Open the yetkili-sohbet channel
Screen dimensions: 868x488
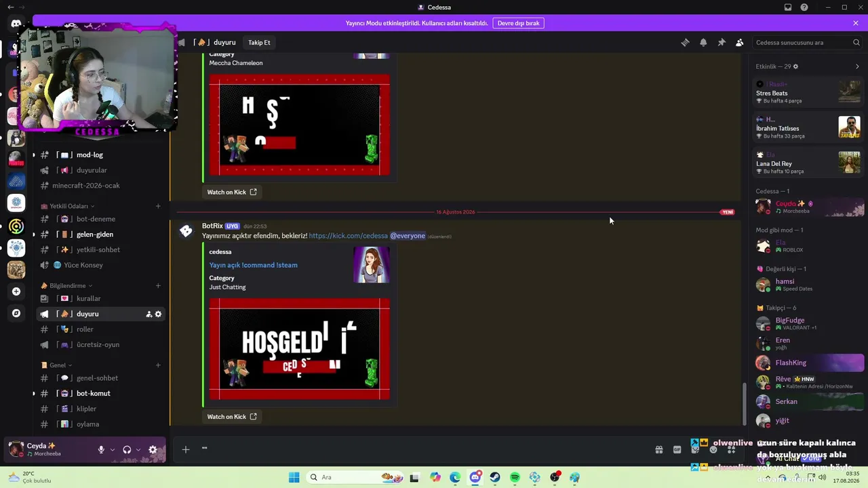click(x=100, y=249)
